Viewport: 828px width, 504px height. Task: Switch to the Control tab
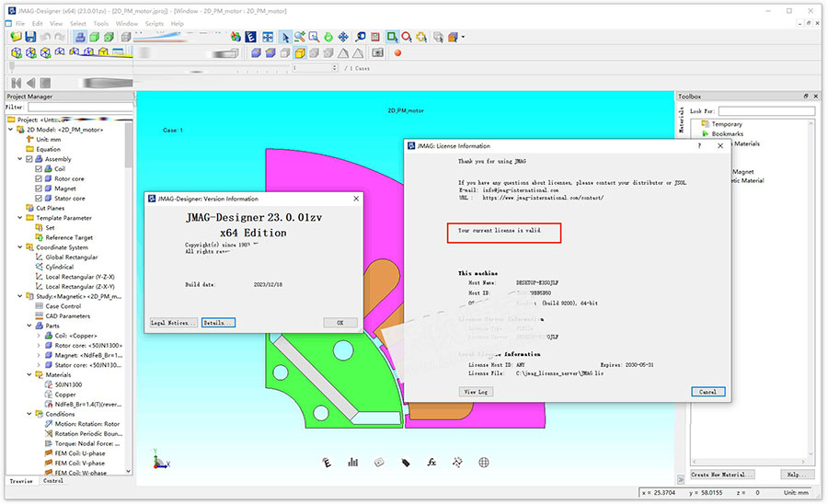click(53, 481)
